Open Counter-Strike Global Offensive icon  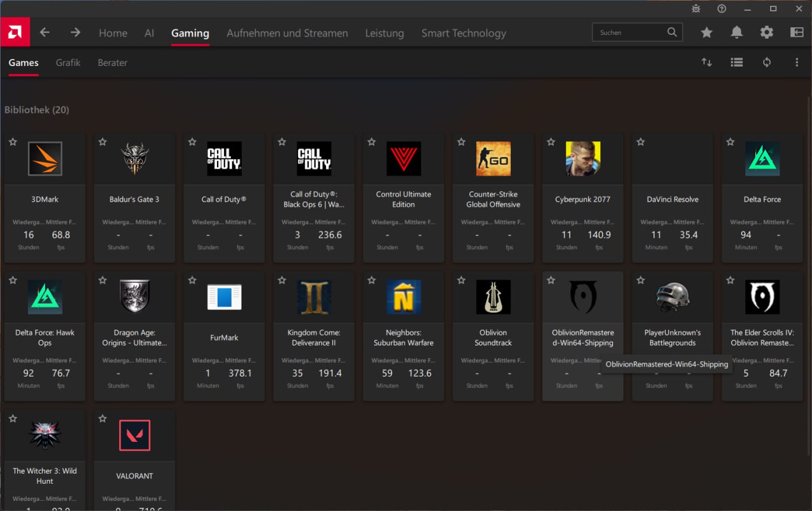[494, 158]
